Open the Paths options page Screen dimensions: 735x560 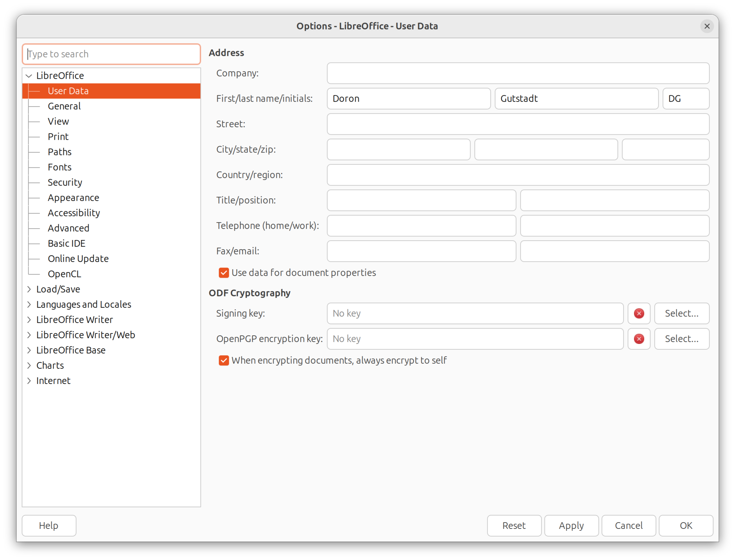(x=59, y=152)
